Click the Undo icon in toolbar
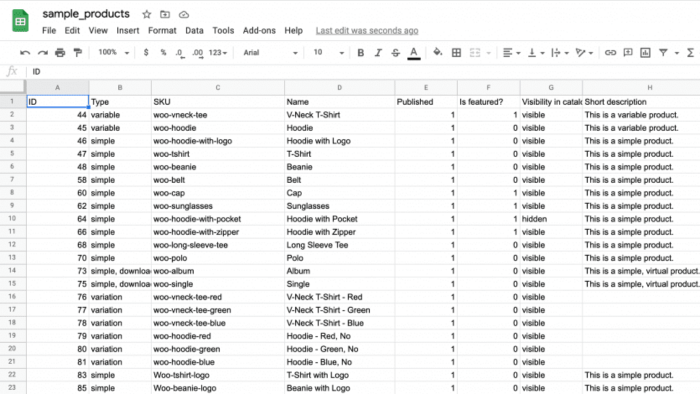The width and height of the screenshot is (700, 394). tap(25, 53)
